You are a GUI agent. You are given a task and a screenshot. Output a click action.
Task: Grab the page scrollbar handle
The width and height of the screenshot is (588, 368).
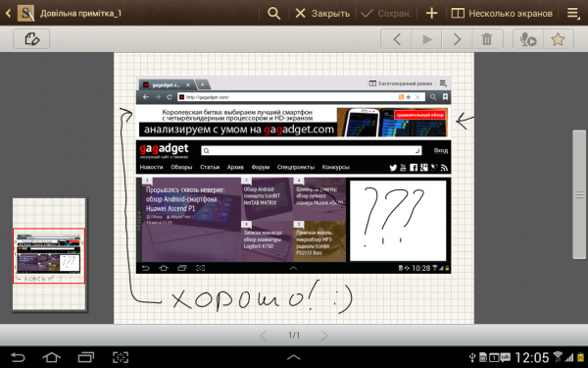tap(579, 194)
